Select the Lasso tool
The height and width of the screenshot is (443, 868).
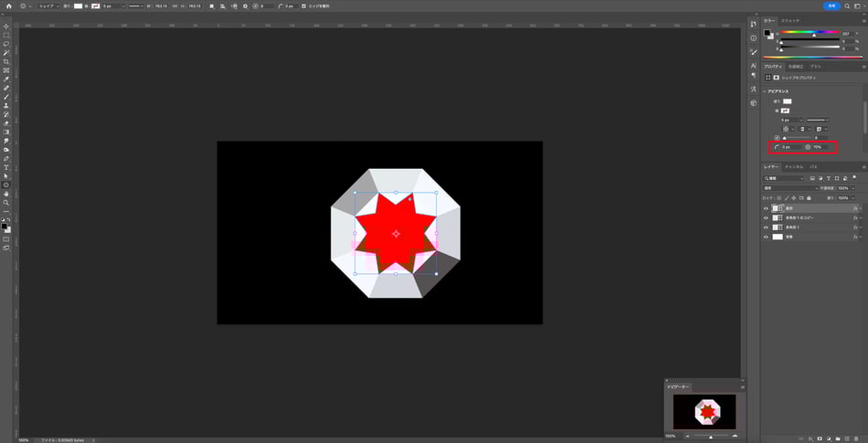pyautogui.click(x=6, y=44)
